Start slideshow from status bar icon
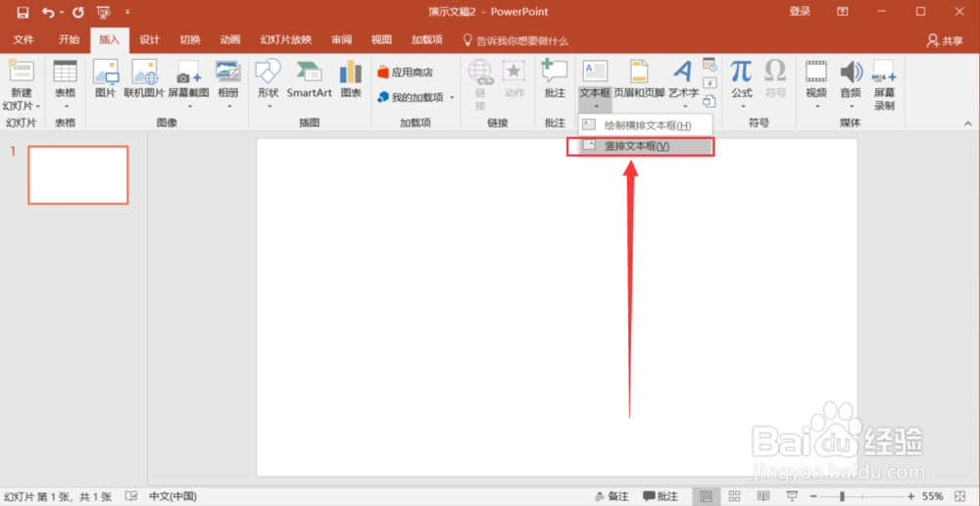980x506 pixels. [x=791, y=496]
